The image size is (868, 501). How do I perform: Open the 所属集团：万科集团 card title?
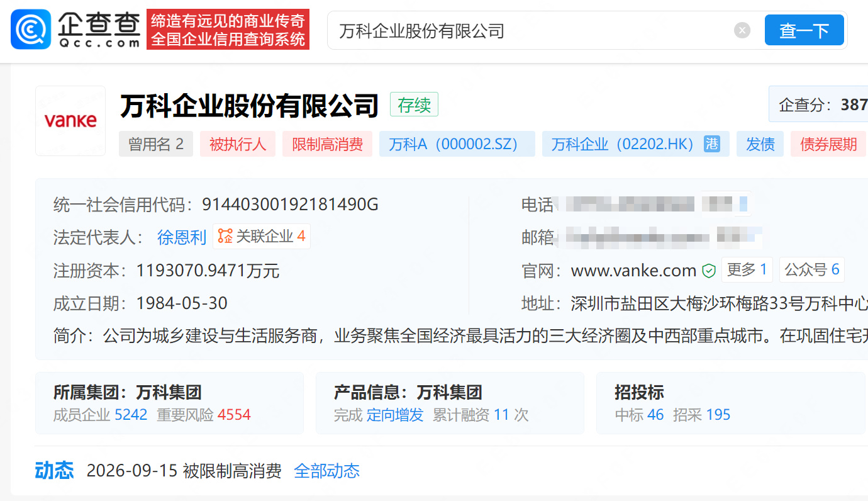[128, 393]
